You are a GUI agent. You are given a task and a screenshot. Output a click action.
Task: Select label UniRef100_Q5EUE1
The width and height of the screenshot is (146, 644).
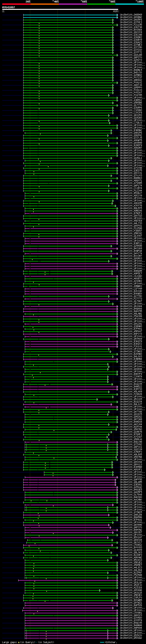131,562
